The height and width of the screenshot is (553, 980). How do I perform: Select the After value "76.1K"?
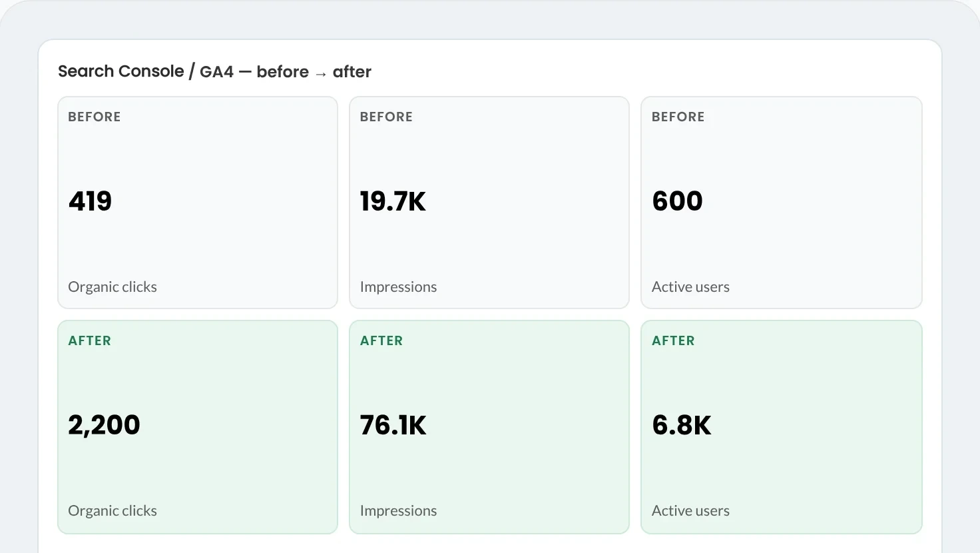click(393, 425)
